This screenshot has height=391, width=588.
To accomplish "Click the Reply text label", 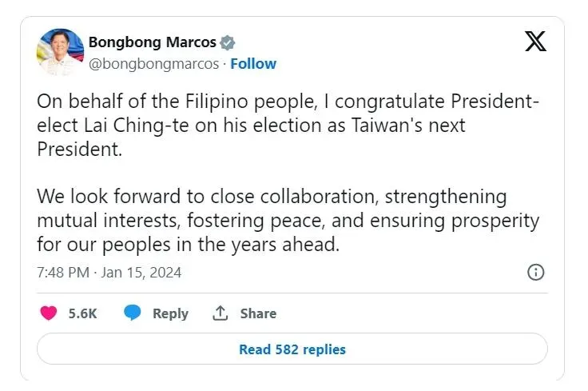I will click(170, 313).
